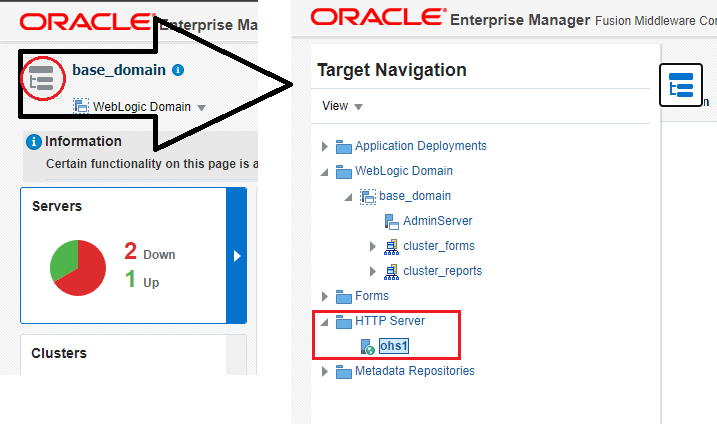
Task: Collapse the WebLogic Domain tree node
Action: [x=325, y=172]
